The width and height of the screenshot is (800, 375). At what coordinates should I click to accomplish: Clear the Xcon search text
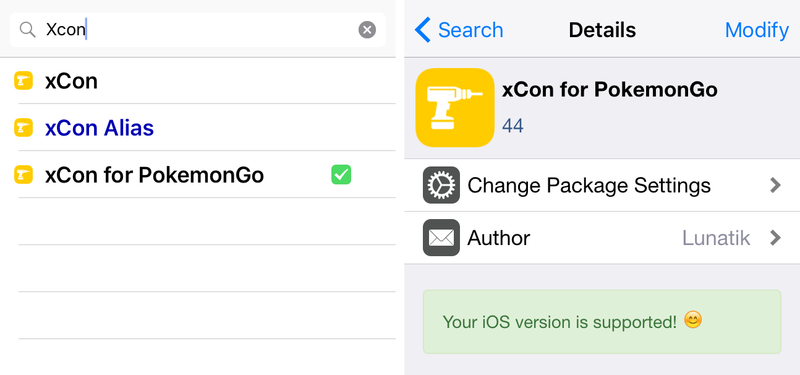click(x=367, y=30)
